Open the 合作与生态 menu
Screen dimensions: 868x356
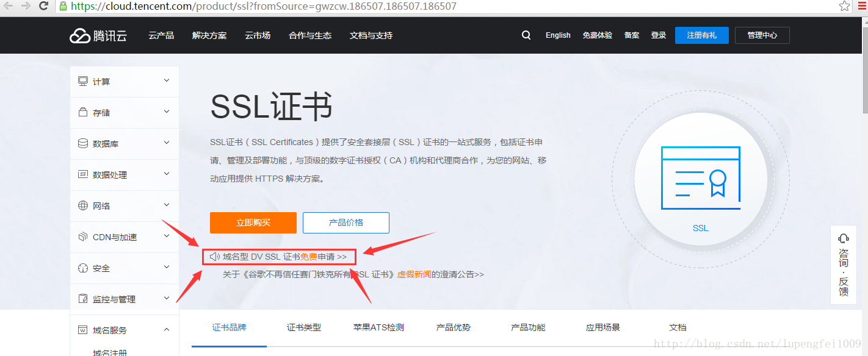(x=310, y=35)
